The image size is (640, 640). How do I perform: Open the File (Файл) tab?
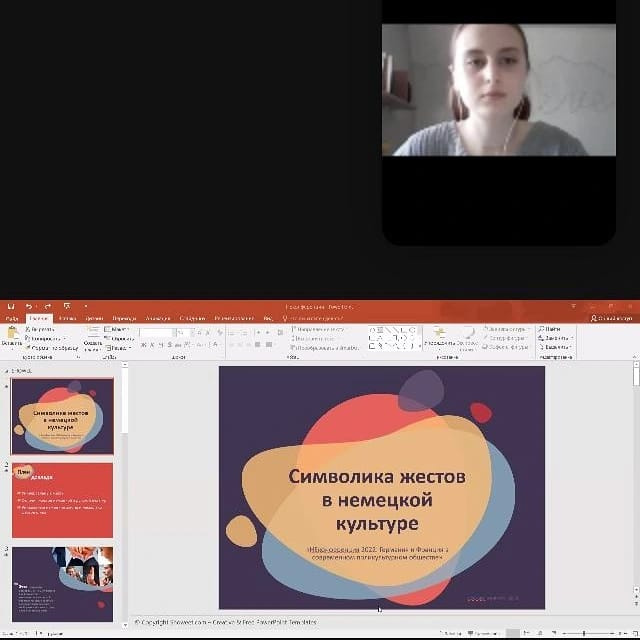[x=12, y=318]
